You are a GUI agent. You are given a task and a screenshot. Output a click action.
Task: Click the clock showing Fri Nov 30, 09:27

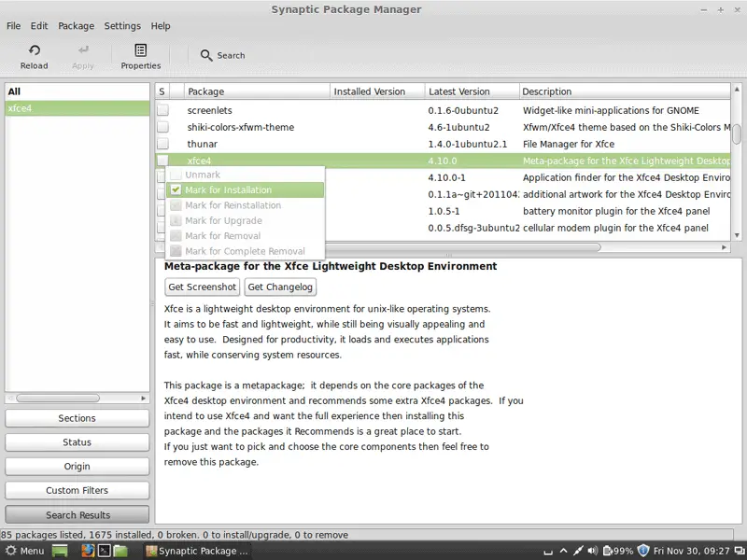pos(691,551)
